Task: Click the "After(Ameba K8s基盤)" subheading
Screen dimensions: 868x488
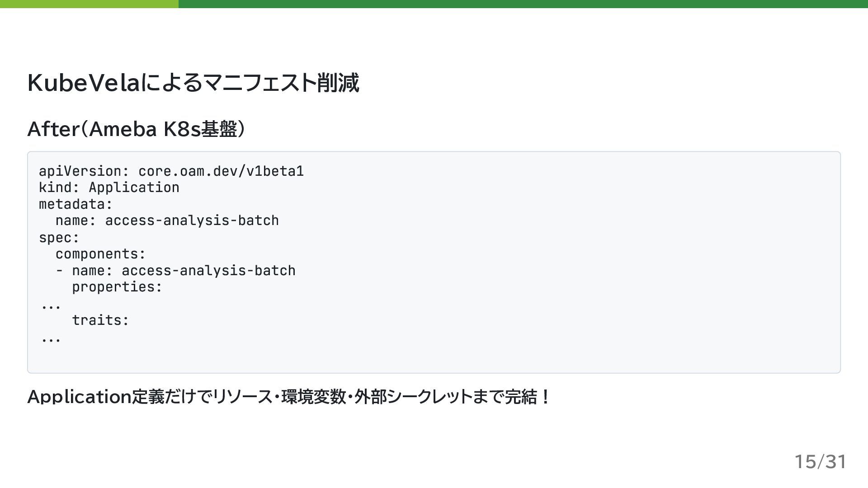Action: (136, 129)
